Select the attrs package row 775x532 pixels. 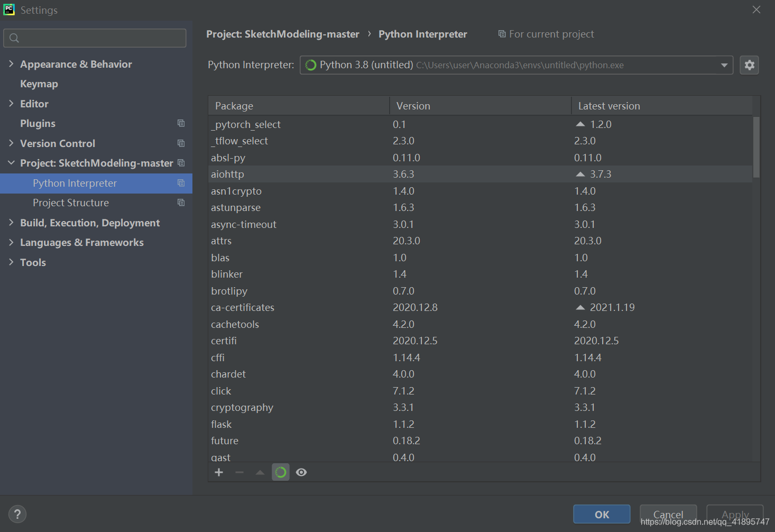click(x=481, y=241)
